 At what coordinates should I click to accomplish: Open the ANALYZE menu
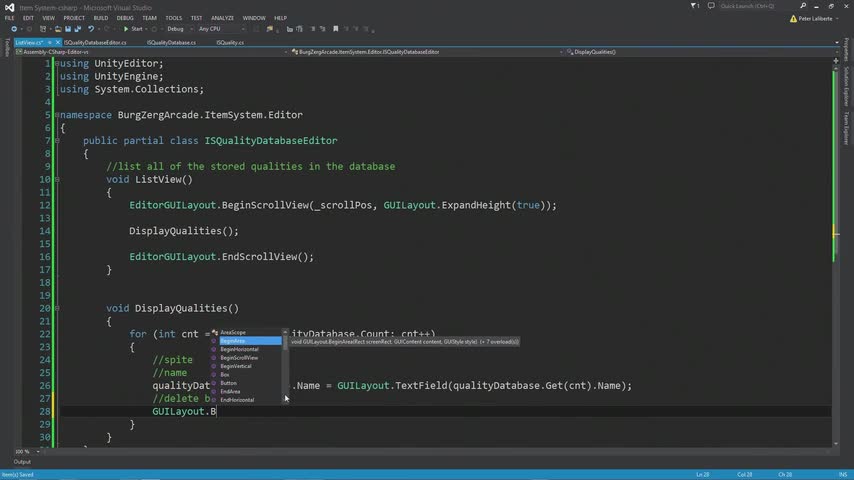(222, 18)
